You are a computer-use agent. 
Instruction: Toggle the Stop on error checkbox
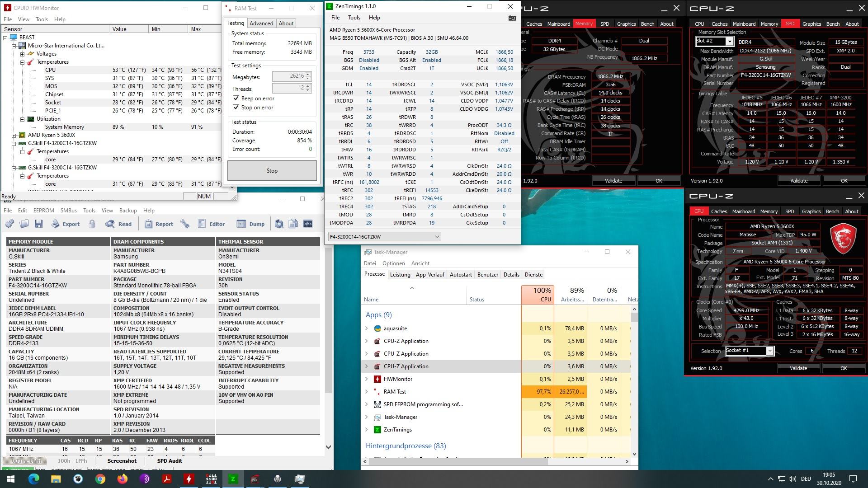click(236, 108)
